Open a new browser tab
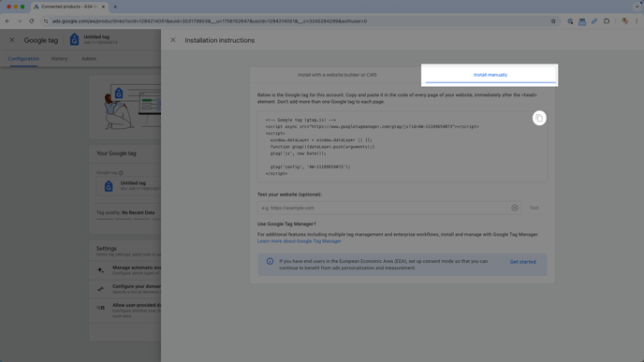The height and width of the screenshot is (362, 644). (115, 7)
